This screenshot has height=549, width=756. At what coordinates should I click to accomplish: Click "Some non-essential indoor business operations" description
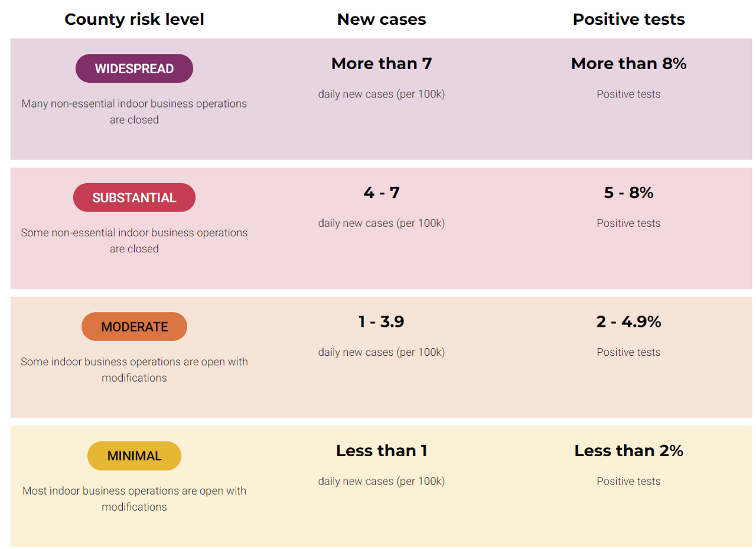(134, 233)
